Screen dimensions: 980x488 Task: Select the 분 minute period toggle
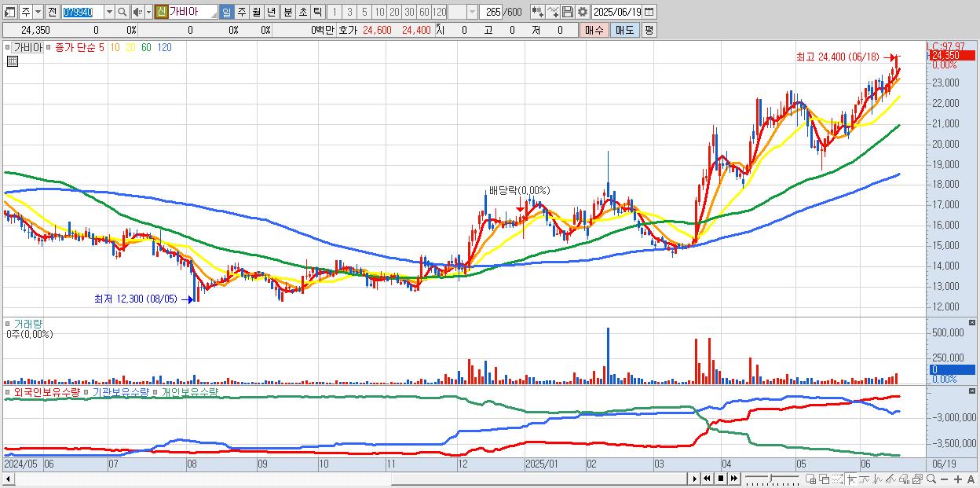point(287,12)
